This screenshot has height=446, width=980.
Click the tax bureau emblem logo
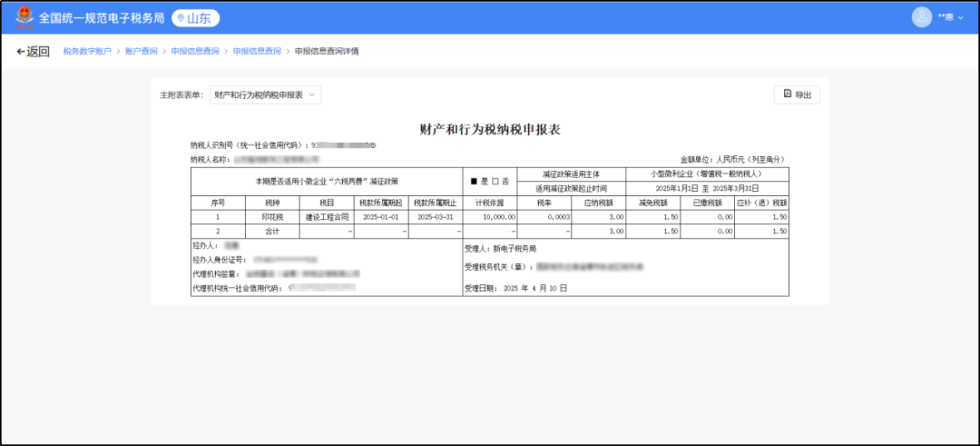[25, 17]
